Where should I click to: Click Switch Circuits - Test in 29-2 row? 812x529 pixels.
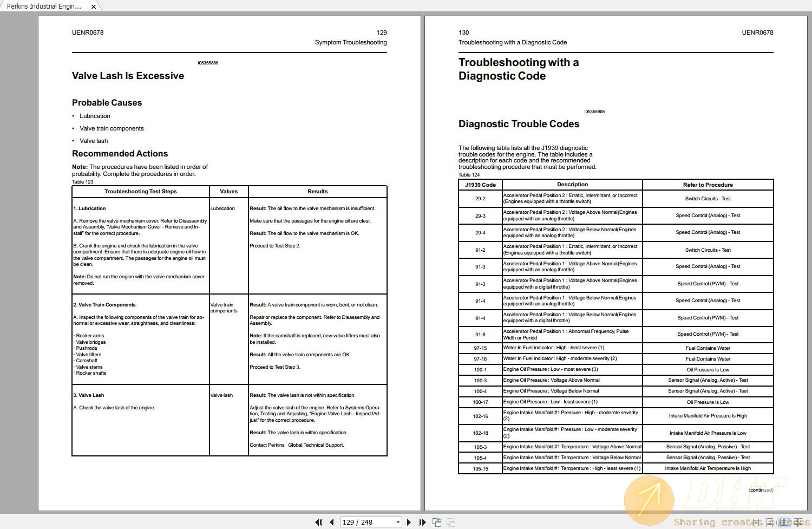click(x=708, y=199)
